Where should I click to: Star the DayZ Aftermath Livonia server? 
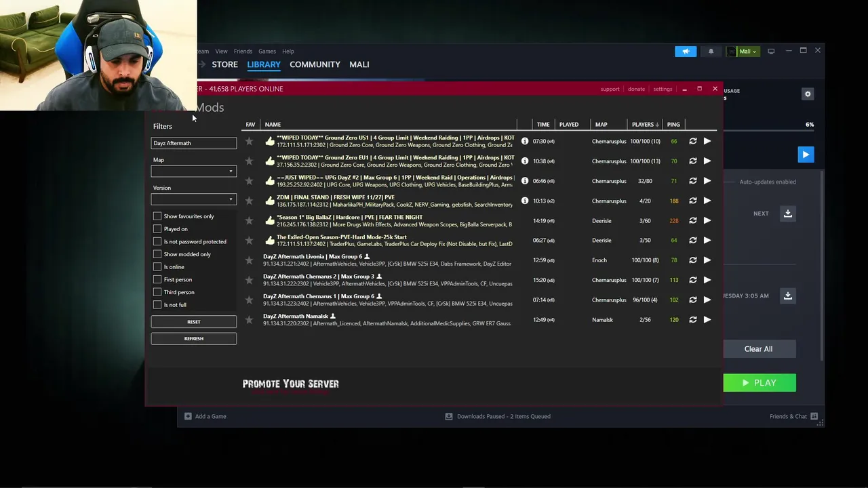click(249, 260)
